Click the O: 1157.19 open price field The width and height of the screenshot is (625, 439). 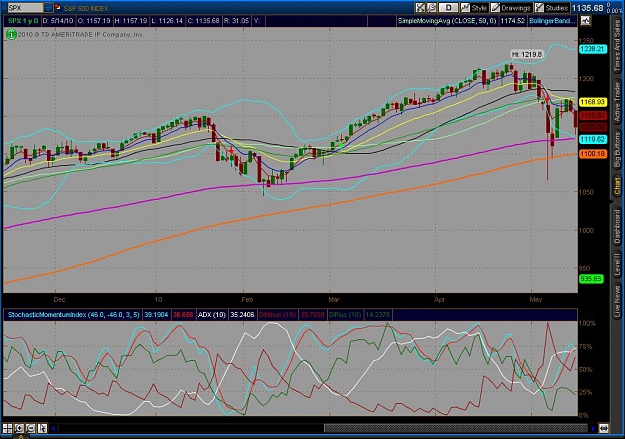93,21
